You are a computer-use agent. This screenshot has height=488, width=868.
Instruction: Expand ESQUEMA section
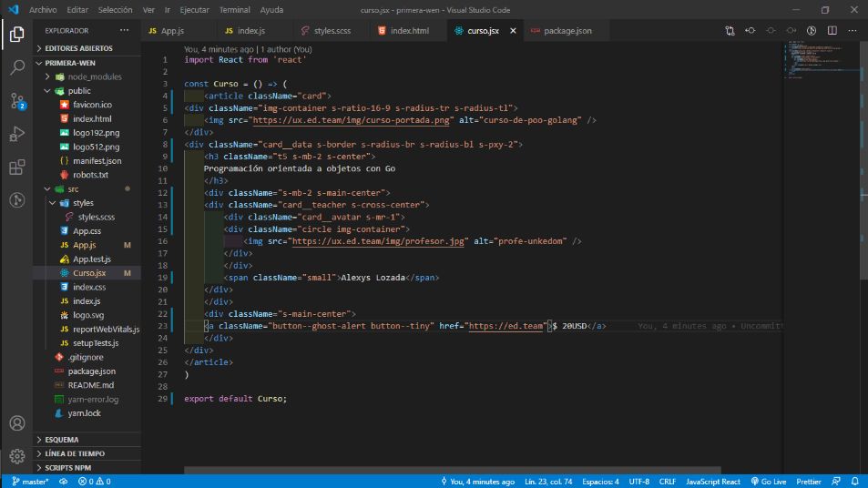click(87, 440)
